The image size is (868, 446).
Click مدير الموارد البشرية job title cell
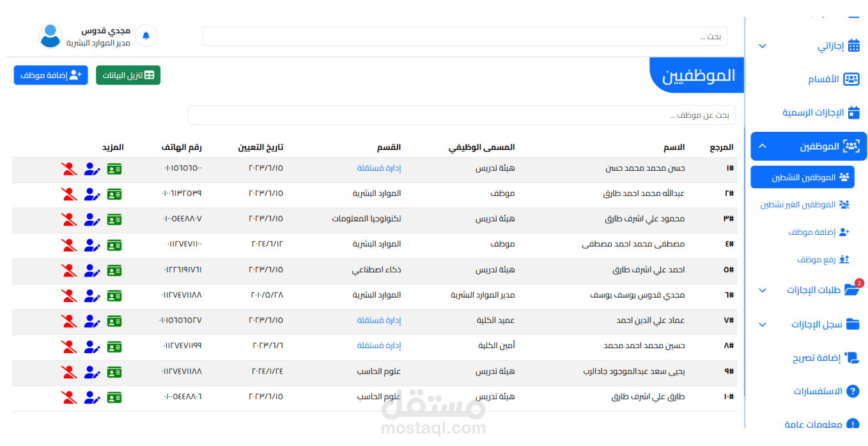[483, 295]
